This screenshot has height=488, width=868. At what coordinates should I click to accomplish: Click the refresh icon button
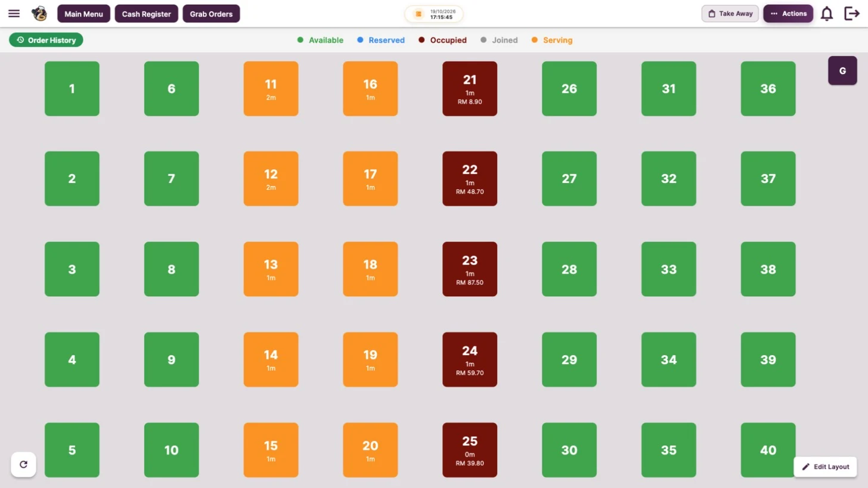(x=23, y=465)
